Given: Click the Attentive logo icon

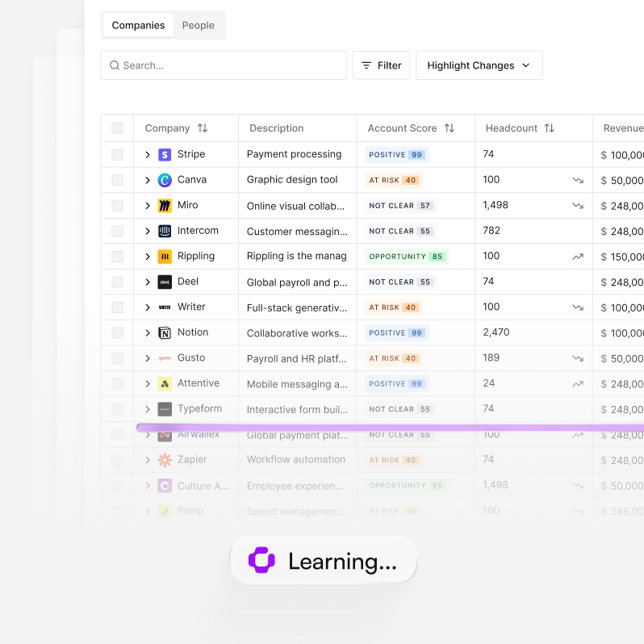Looking at the screenshot, I should coord(165,384).
